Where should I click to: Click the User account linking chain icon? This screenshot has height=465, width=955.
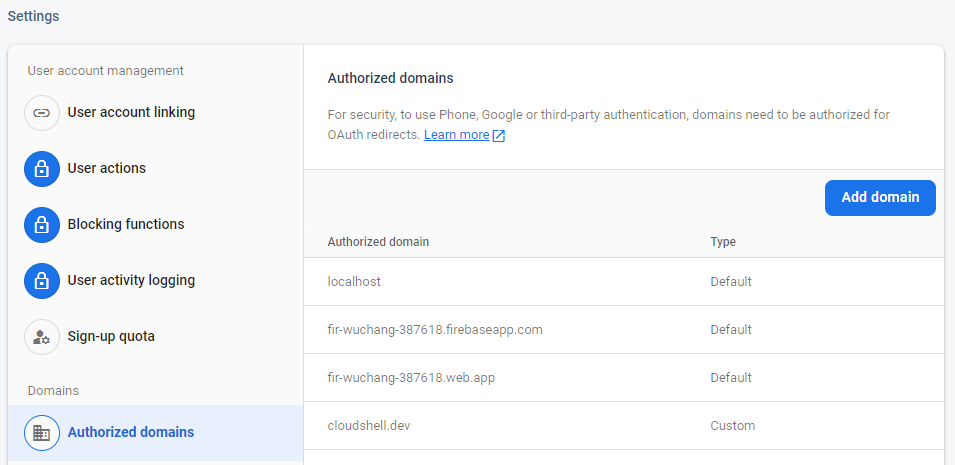tap(42, 113)
